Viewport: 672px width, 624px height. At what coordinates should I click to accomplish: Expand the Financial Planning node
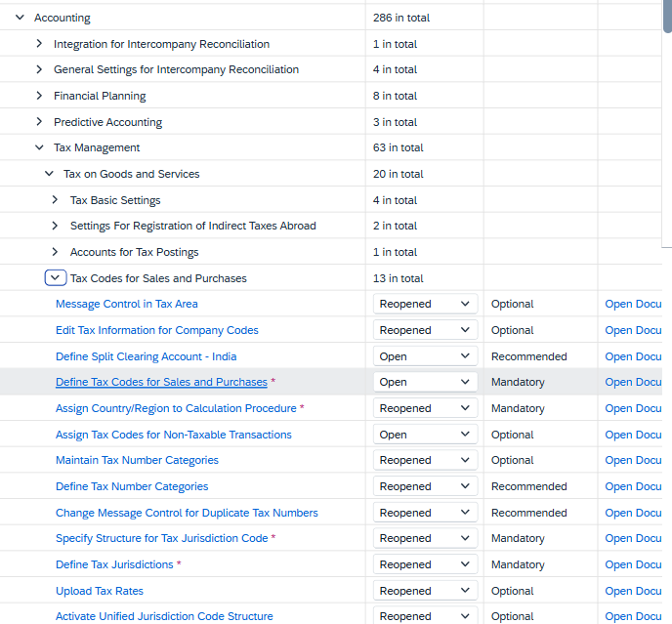point(39,96)
